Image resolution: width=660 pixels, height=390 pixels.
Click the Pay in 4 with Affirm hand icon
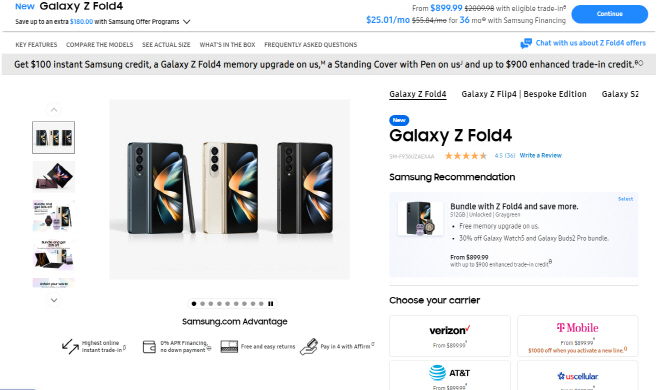coord(309,347)
